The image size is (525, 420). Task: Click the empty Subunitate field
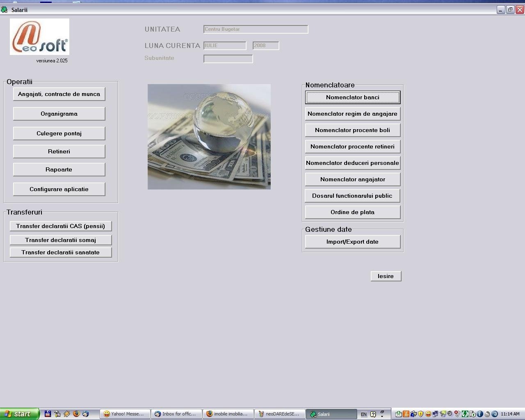pos(228,59)
